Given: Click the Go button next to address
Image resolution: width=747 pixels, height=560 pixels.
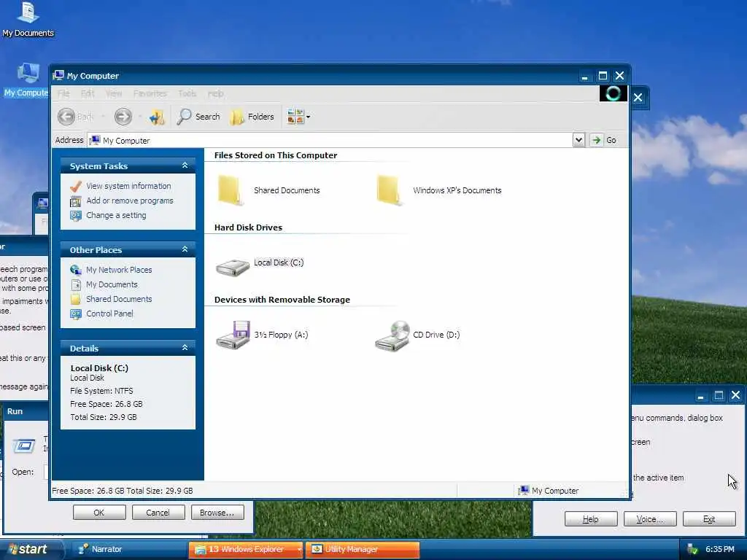Looking at the screenshot, I should [x=603, y=140].
